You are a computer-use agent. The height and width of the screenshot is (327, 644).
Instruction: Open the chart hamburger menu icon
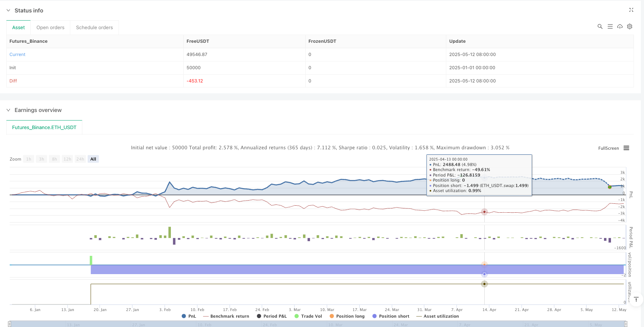626,148
